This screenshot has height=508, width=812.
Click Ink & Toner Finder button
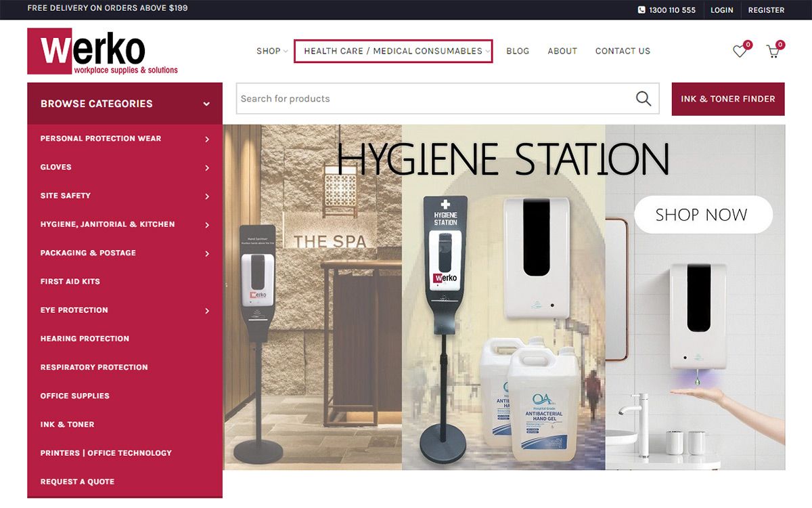(728, 99)
